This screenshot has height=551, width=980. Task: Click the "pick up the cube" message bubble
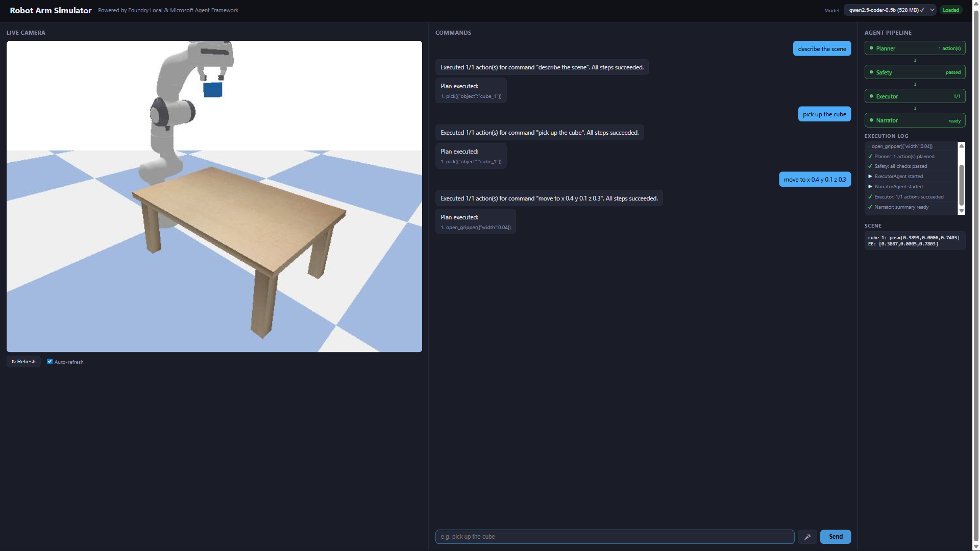824,114
